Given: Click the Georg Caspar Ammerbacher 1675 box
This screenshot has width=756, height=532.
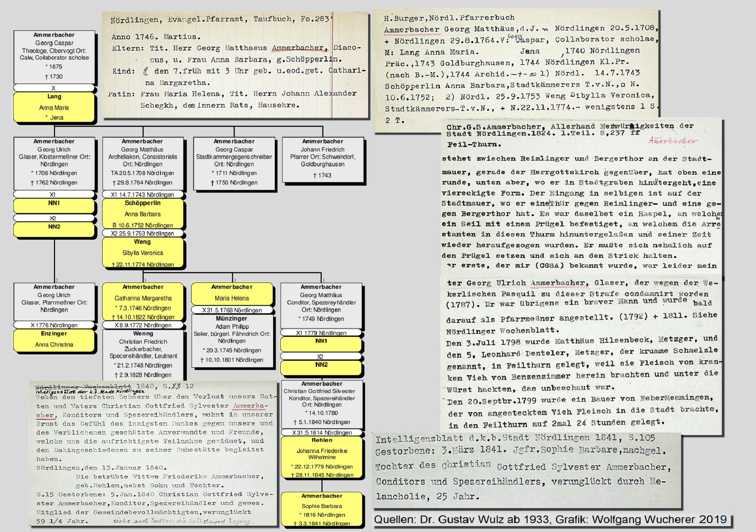Looking at the screenshot, I should pos(54,57).
